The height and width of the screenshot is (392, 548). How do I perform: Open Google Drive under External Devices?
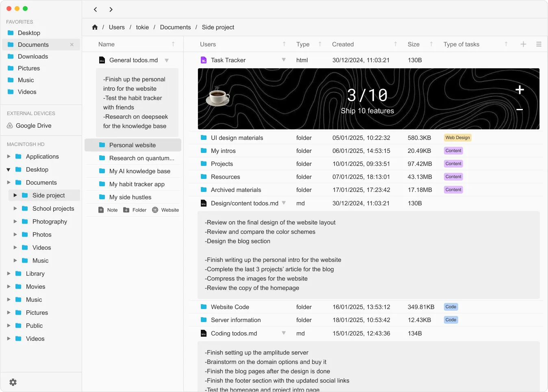click(x=33, y=126)
